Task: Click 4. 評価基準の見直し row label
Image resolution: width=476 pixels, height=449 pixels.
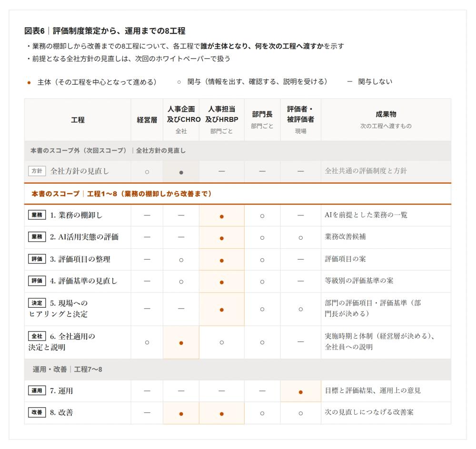Action: pyautogui.click(x=83, y=281)
